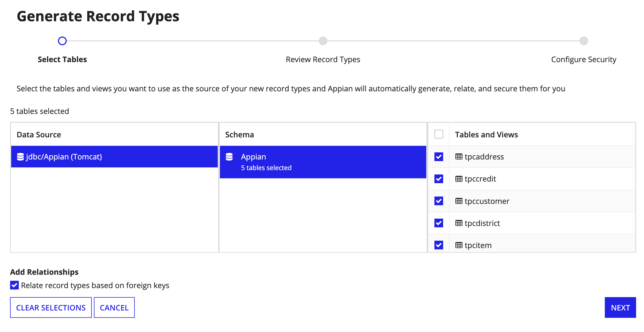Uncheck the tpccustomer table checkbox
This screenshot has width=644, height=332.
coord(439,201)
